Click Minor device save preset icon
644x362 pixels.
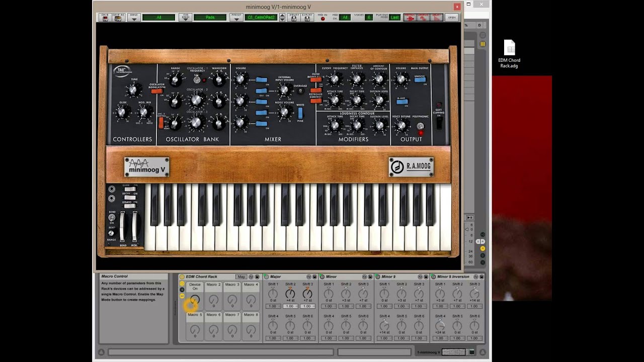pos(371,277)
